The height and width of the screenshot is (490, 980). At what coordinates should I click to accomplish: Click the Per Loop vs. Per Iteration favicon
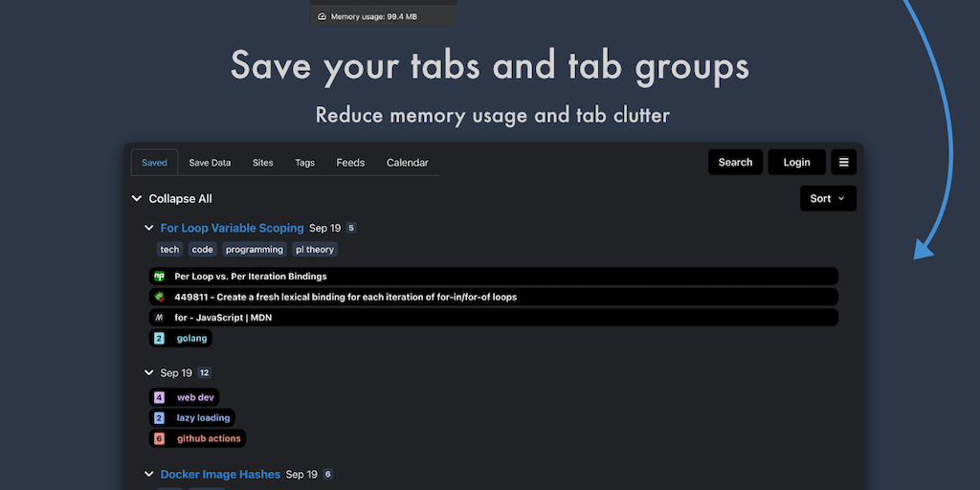[x=159, y=277]
